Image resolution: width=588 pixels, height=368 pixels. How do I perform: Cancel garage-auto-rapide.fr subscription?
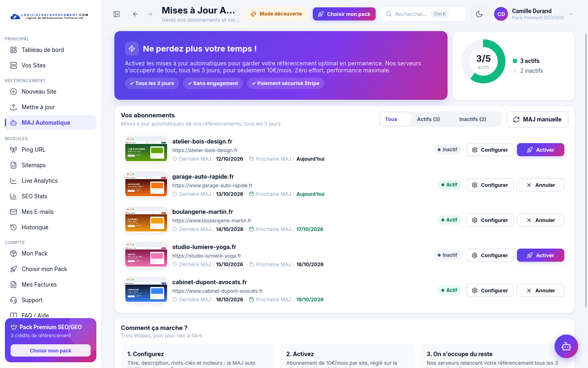(541, 185)
